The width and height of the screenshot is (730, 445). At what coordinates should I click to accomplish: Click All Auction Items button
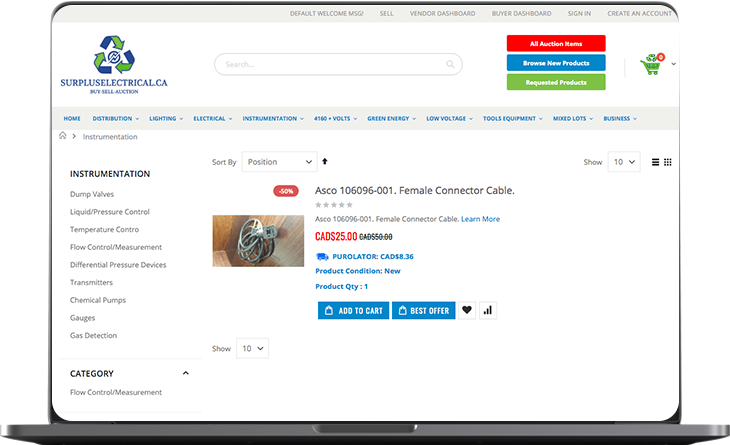(556, 43)
